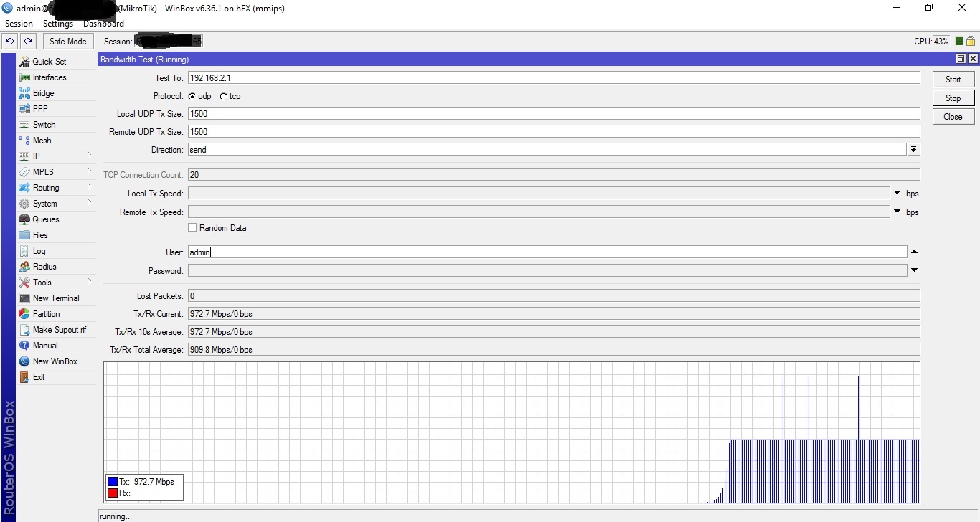Open the Interfaces sidebar icon
The image size is (980, 522).
coord(24,77)
